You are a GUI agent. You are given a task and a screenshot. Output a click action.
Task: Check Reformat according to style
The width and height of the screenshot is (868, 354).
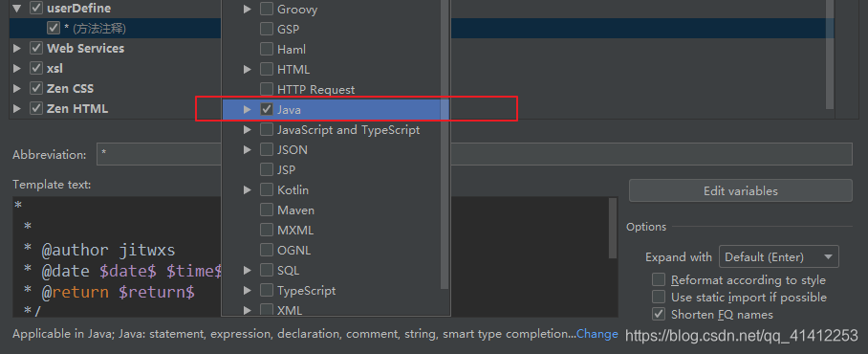(x=659, y=279)
